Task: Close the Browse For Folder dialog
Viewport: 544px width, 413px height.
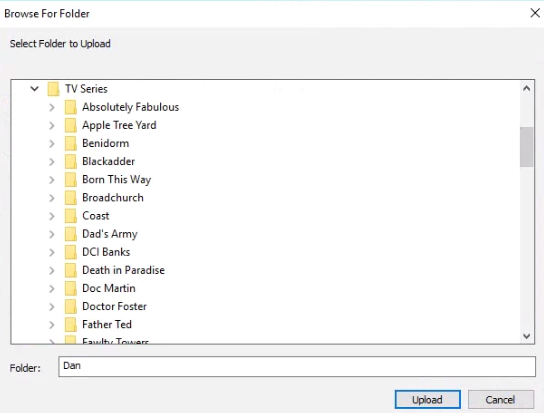Action: [535, 13]
